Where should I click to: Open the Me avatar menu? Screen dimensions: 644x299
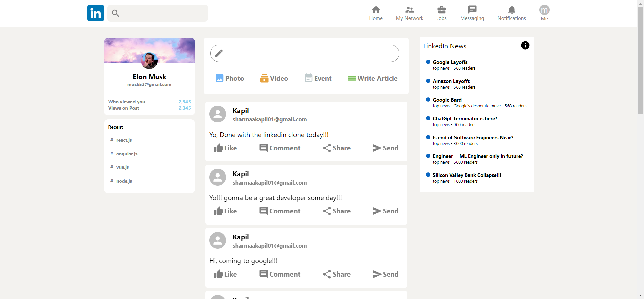tap(544, 13)
